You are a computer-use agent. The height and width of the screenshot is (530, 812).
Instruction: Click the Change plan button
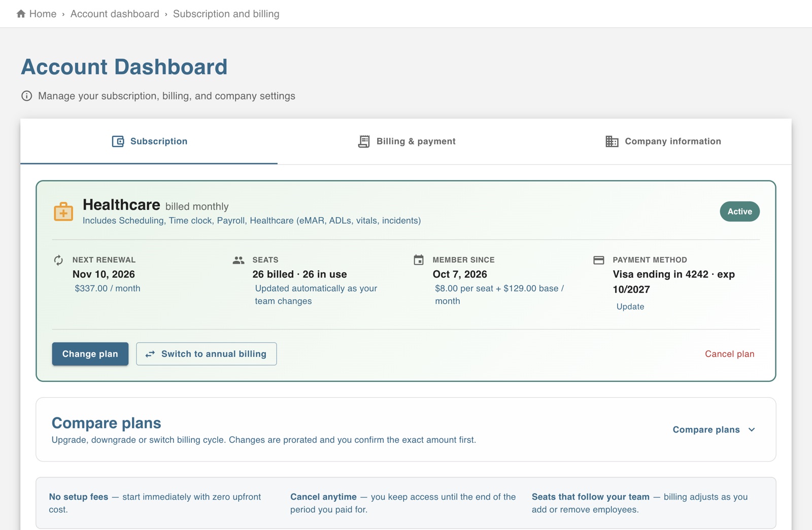click(x=90, y=354)
